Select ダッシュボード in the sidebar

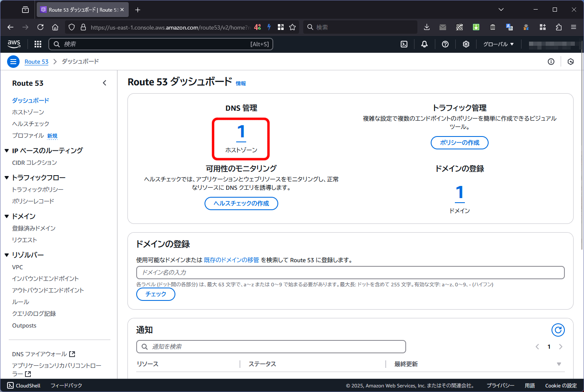tap(30, 100)
